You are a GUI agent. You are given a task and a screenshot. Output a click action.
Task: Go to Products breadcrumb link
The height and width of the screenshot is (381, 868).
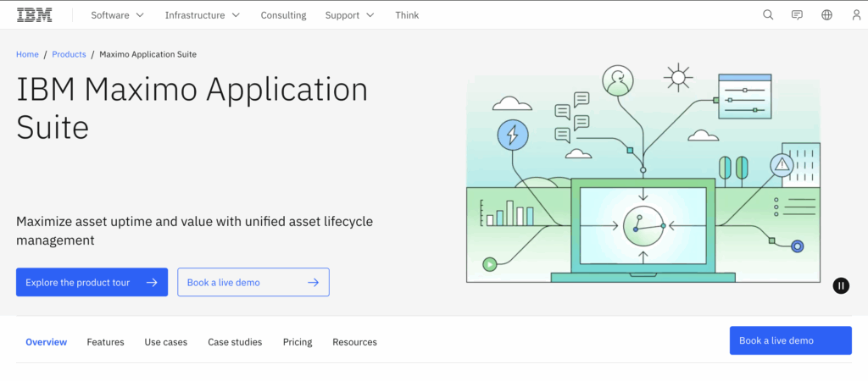pos(69,54)
